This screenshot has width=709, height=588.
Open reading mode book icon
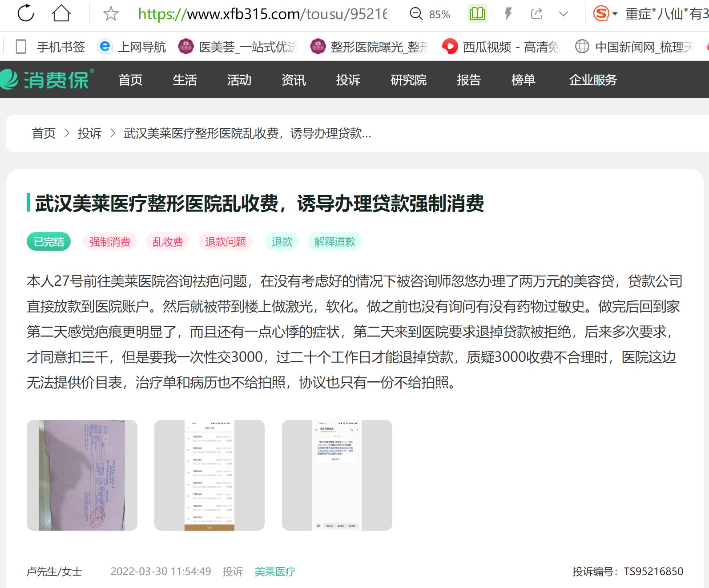(477, 14)
